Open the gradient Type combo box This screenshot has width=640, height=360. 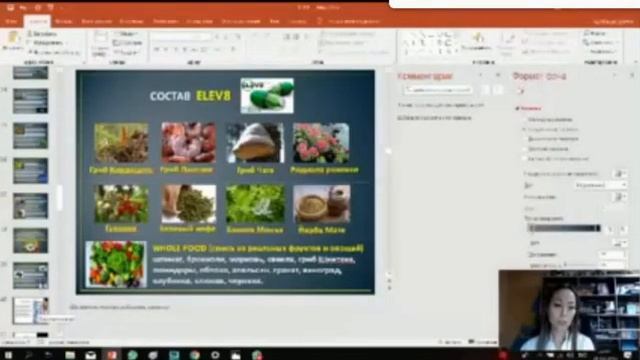(600, 185)
